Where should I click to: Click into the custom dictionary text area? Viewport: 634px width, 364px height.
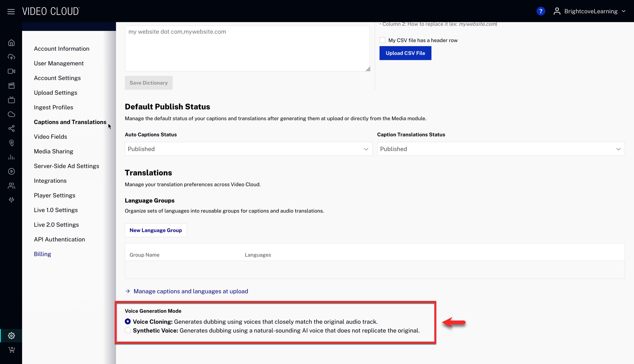pos(247,48)
